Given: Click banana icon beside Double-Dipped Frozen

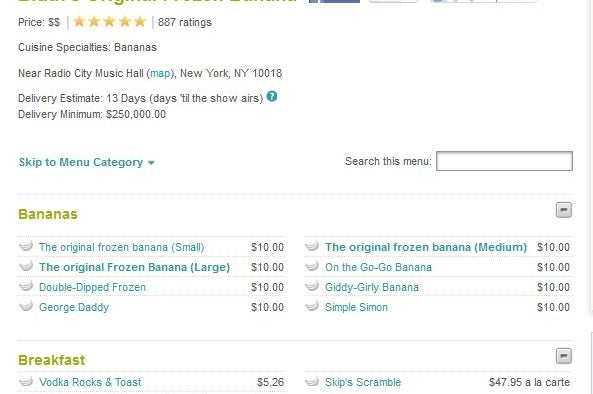Looking at the screenshot, I should click(26, 286).
